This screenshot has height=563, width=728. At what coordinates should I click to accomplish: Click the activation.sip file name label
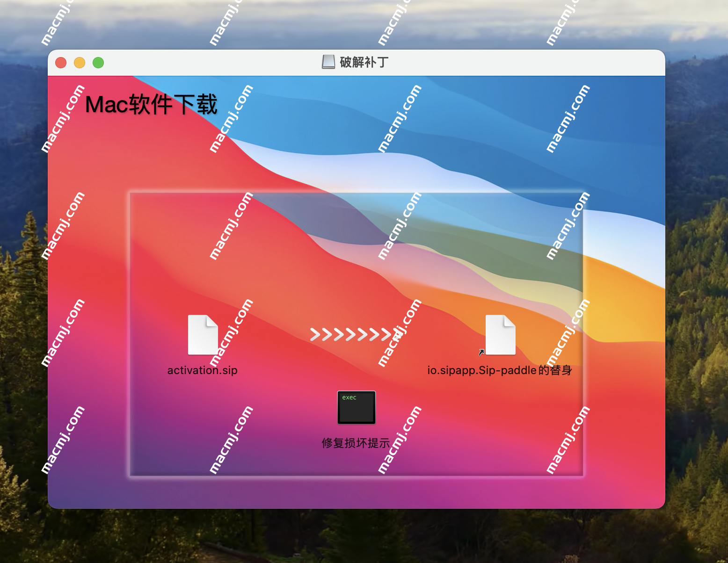tap(203, 370)
